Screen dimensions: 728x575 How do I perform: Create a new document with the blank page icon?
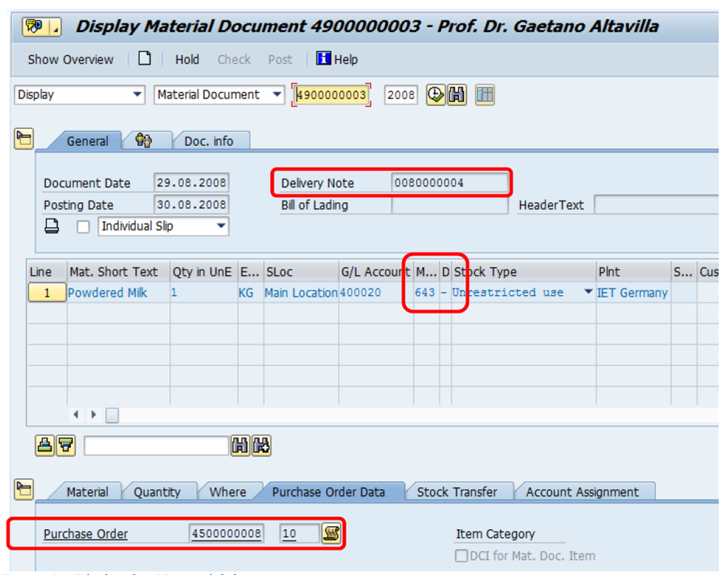[x=144, y=59]
